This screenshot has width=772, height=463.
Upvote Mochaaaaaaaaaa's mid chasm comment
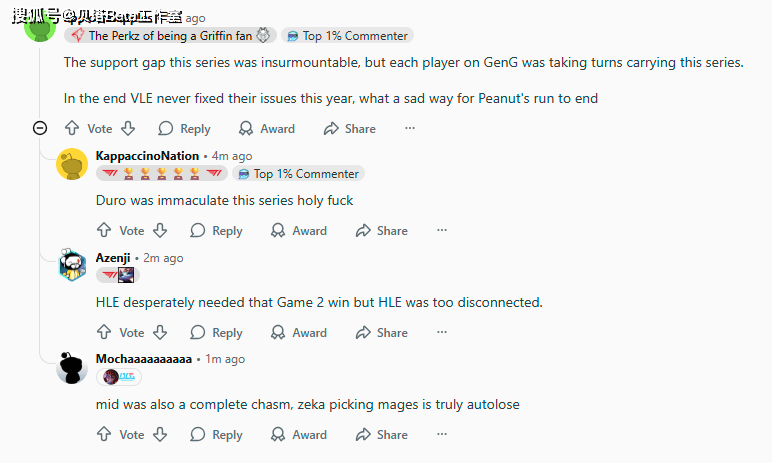pos(104,434)
